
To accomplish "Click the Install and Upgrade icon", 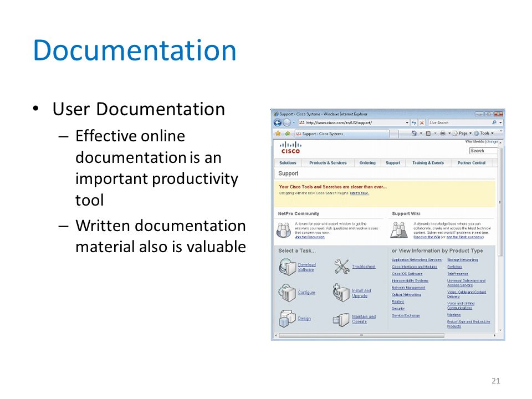I will click(341, 293).
